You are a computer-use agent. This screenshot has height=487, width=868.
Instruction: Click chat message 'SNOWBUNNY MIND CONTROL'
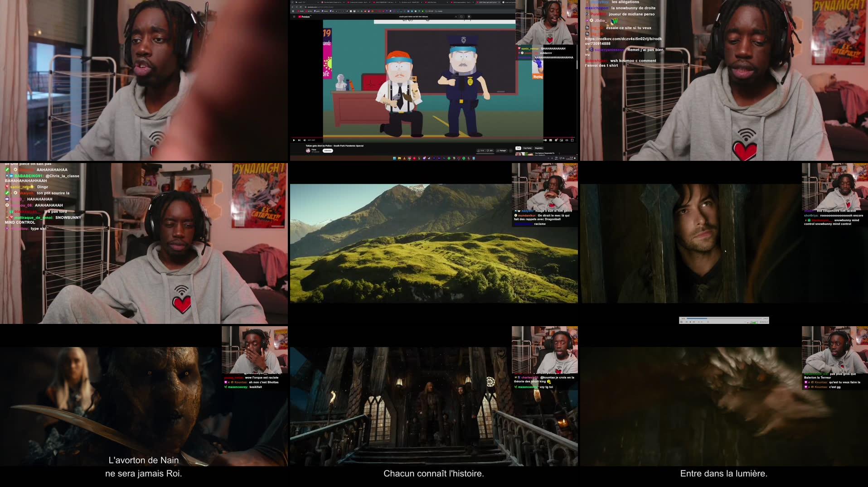43,220
